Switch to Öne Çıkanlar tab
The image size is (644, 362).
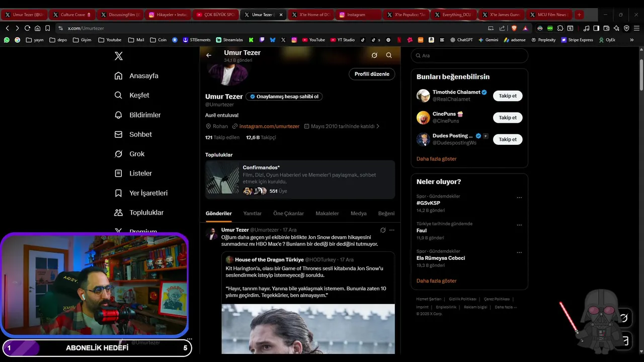point(288,214)
